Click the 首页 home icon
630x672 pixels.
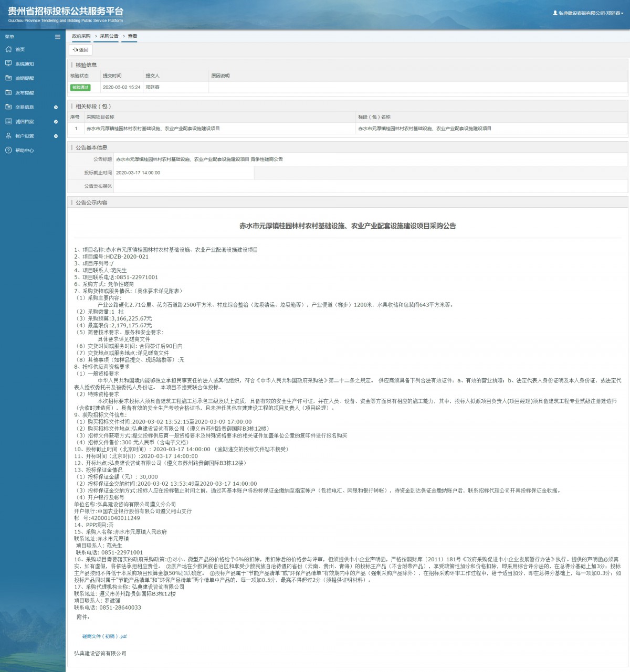(x=8, y=49)
